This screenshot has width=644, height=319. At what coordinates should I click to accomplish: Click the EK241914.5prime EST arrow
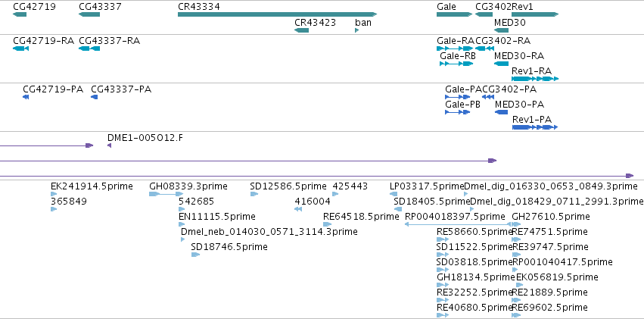point(54,194)
